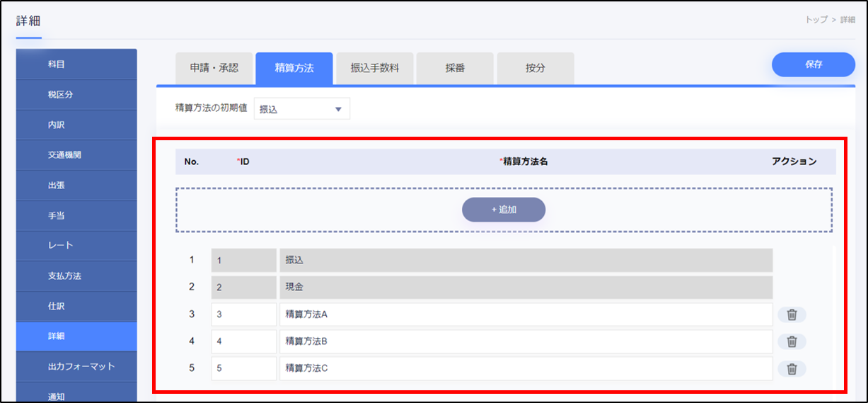Open 科目 in the sidebar
The width and height of the screenshot is (868, 403).
click(76, 64)
